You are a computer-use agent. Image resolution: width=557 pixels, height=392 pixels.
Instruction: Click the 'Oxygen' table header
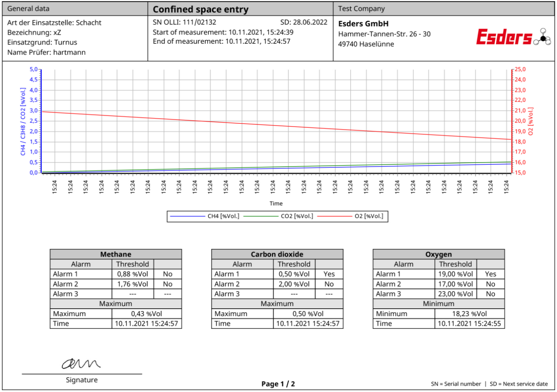(x=439, y=254)
